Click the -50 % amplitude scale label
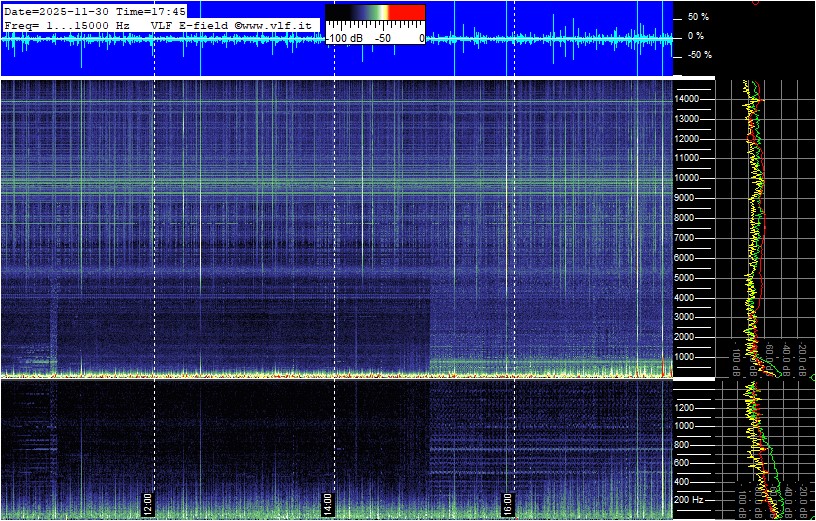 (x=697, y=55)
